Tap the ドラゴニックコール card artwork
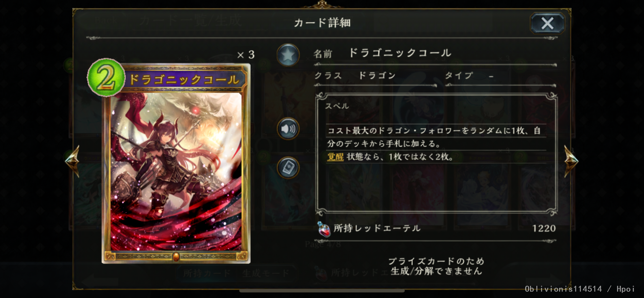Image resolution: width=644 pixels, height=298 pixels. [176, 171]
